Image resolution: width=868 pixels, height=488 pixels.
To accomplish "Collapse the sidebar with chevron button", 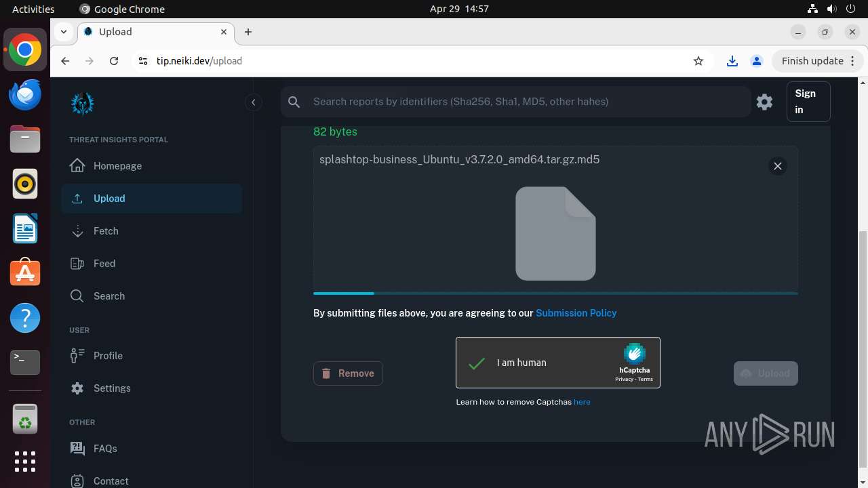I will coord(253,102).
